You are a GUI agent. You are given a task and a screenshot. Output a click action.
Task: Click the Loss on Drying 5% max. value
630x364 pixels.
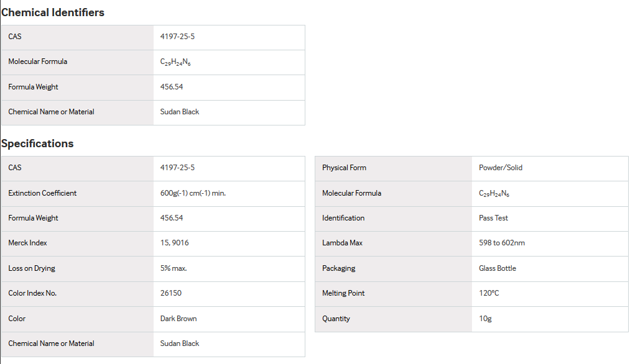click(x=174, y=268)
